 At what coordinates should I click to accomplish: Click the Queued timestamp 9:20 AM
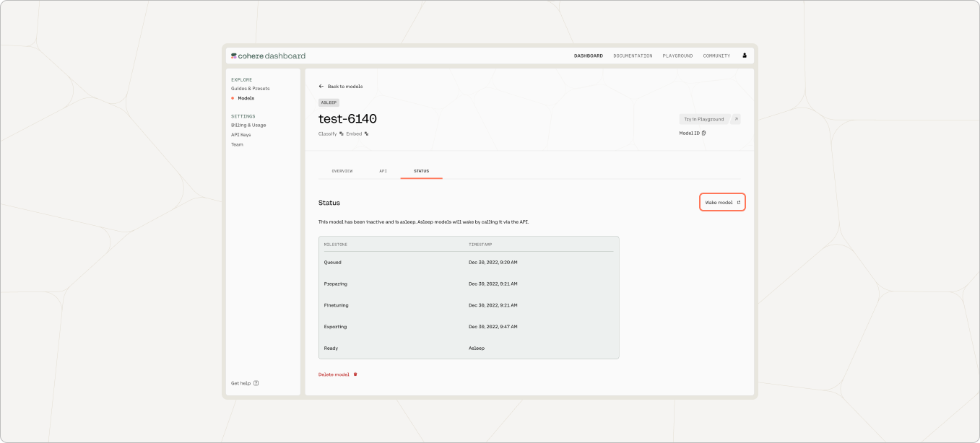[493, 263]
